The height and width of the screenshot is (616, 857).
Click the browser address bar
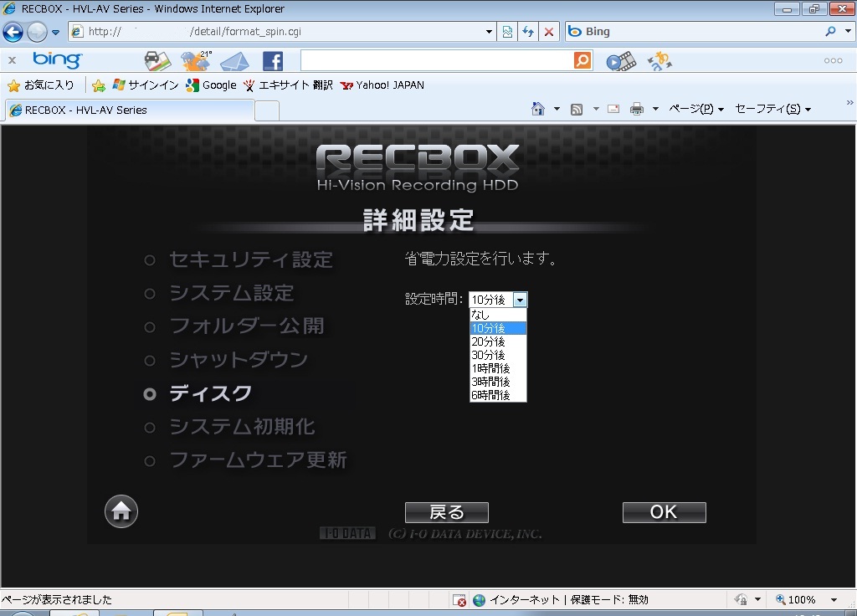tap(285, 32)
